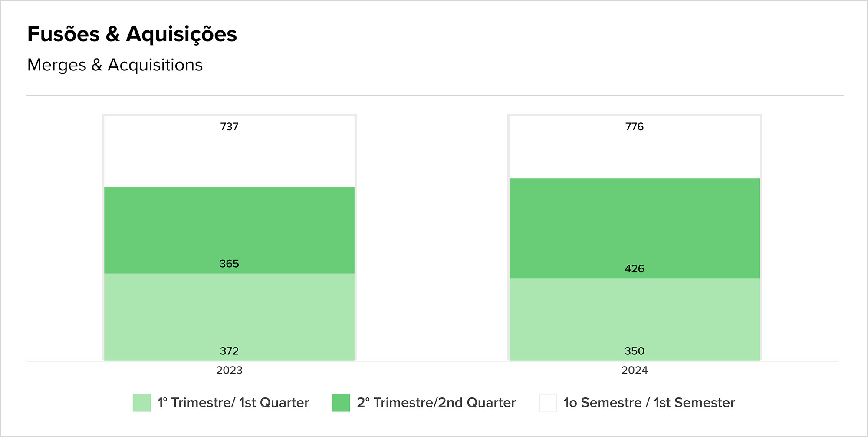Image resolution: width=868 pixels, height=437 pixels.
Task: Toggle the 1o Semestre / 1st Semester legend label
Action: (x=649, y=403)
